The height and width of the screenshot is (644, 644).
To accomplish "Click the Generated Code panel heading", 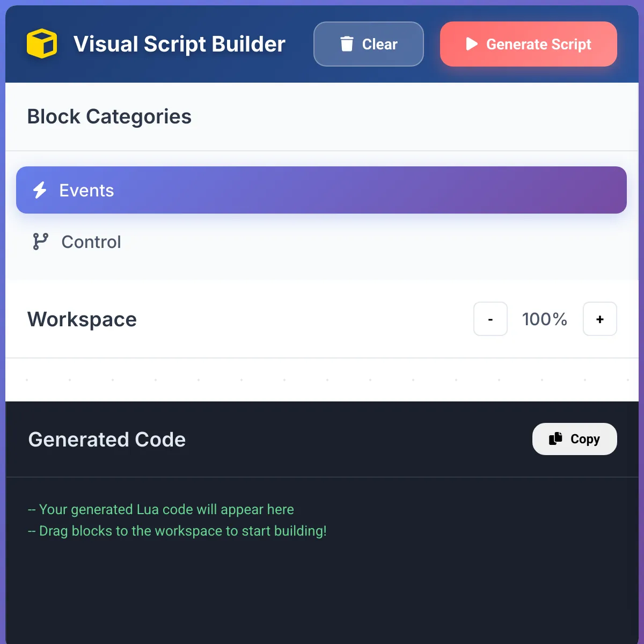I will point(107,440).
